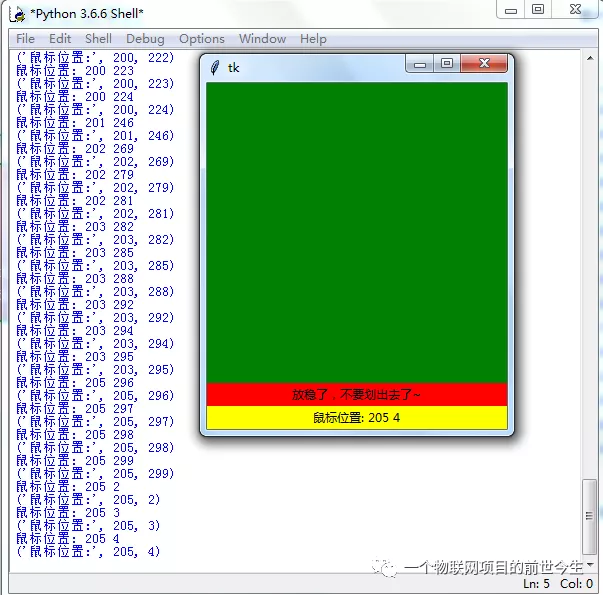Click the tk feather icon
The height and width of the screenshot is (595, 603).
pyautogui.click(x=215, y=68)
